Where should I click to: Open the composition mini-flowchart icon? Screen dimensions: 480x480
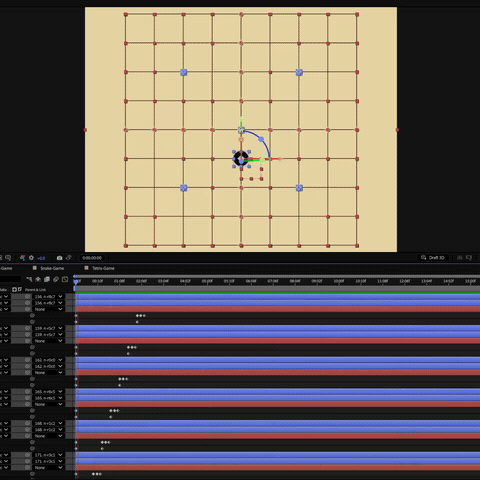[x=29, y=279]
